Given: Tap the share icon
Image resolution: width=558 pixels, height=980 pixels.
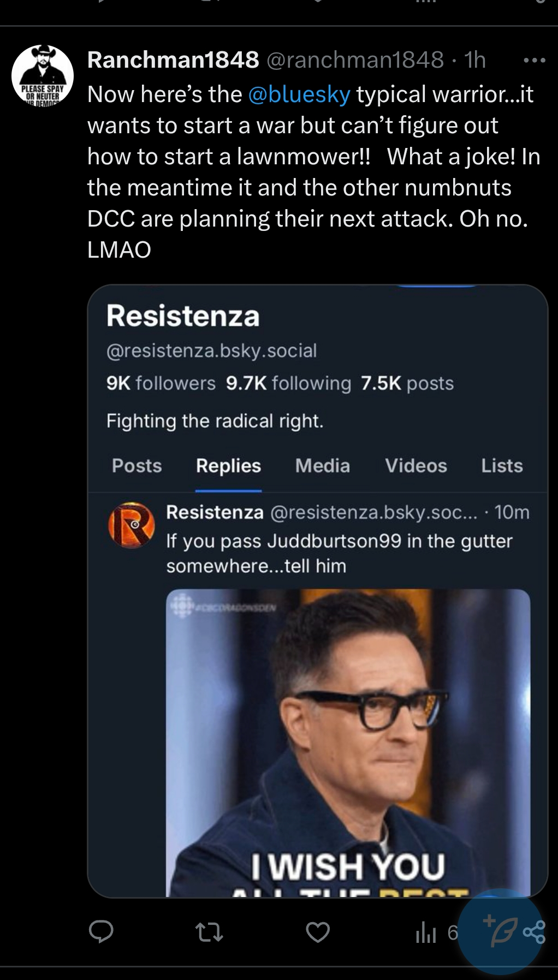Looking at the screenshot, I should click(535, 931).
